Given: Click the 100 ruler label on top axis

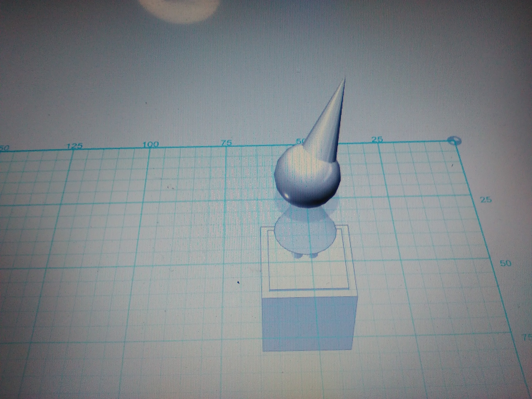Looking at the screenshot, I should (x=151, y=144).
